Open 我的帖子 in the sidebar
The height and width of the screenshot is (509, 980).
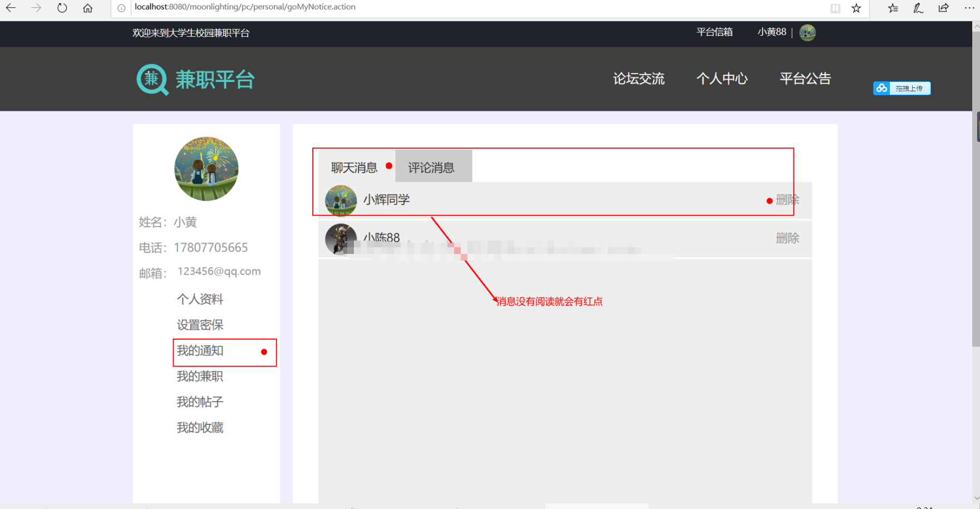tap(200, 402)
